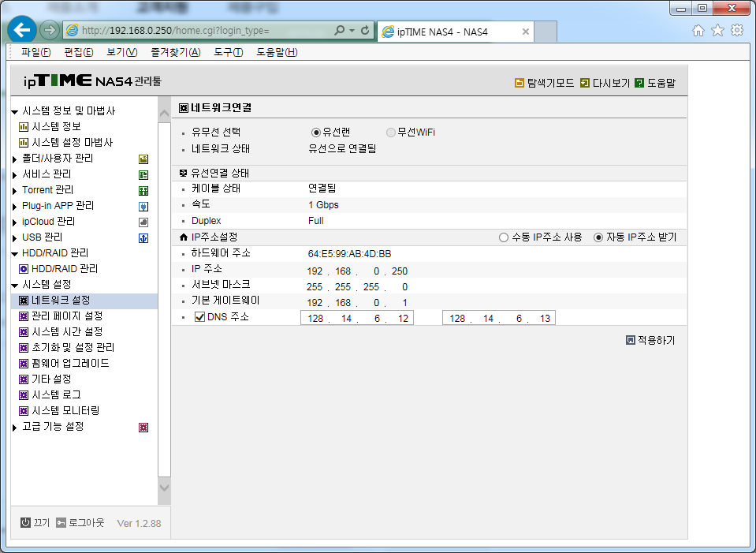Click the 탐색기모드 icon in header
The width and height of the screenshot is (756, 553).
point(520,83)
